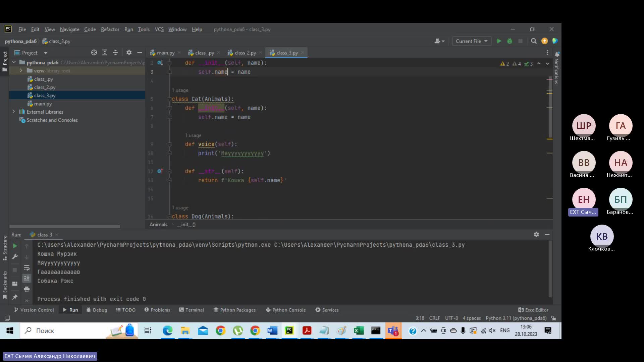This screenshot has width=644, height=362.
Task: Open Version Control tool window
Action: tap(34, 310)
